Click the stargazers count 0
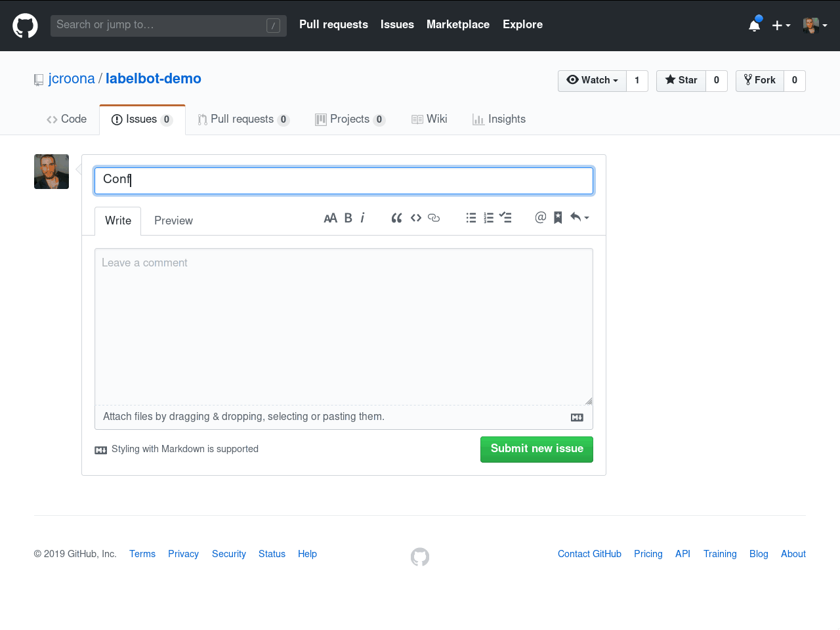840x630 pixels. (717, 81)
